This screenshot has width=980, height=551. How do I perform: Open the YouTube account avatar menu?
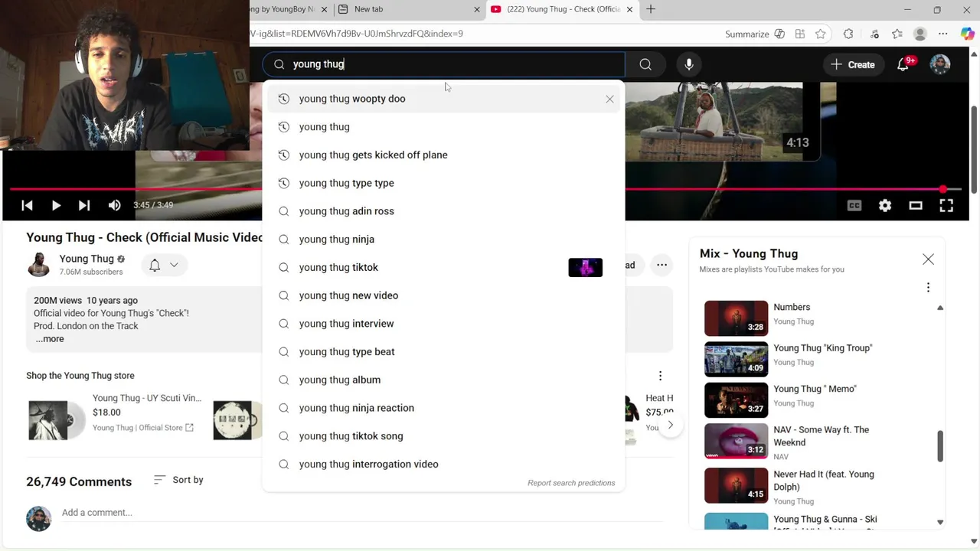click(x=940, y=64)
